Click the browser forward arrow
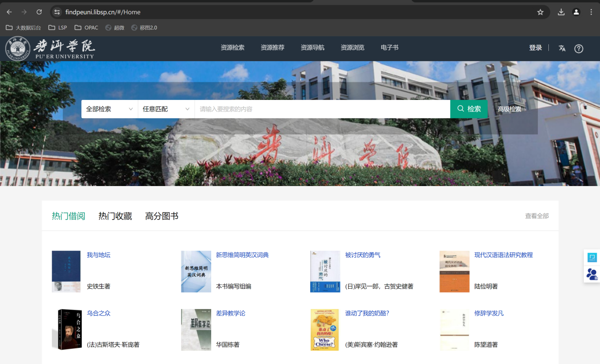 click(x=24, y=12)
